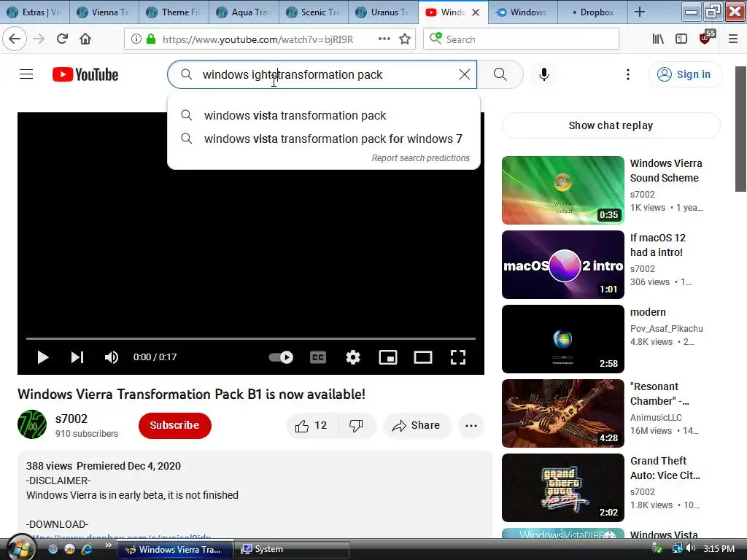
Task: Open the uBlock Origin extension icon
Action: [706, 38]
